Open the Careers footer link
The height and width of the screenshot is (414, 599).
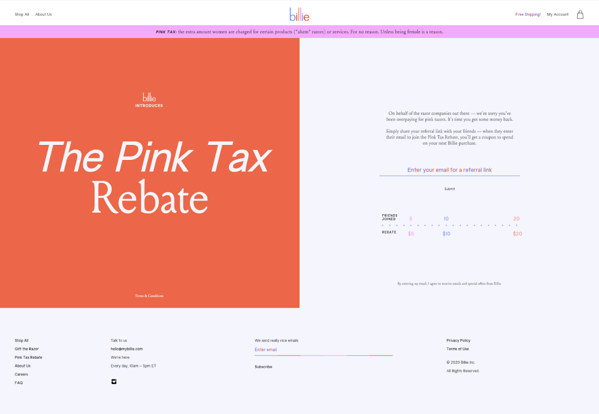(x=21, y=374)
